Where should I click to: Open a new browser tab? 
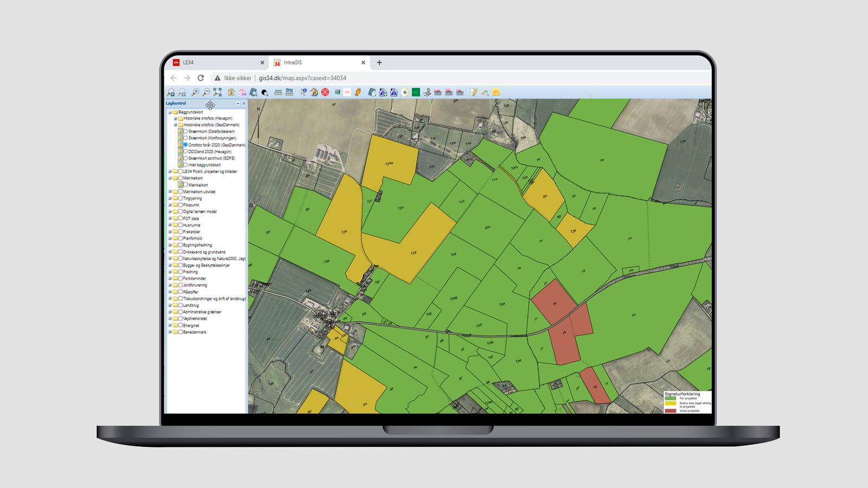coord(379,62)
